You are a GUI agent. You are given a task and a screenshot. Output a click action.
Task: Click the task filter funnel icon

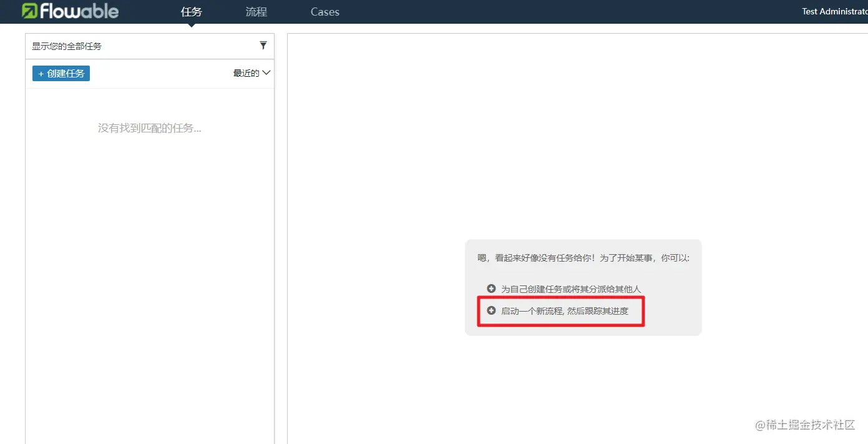[263, 46]
